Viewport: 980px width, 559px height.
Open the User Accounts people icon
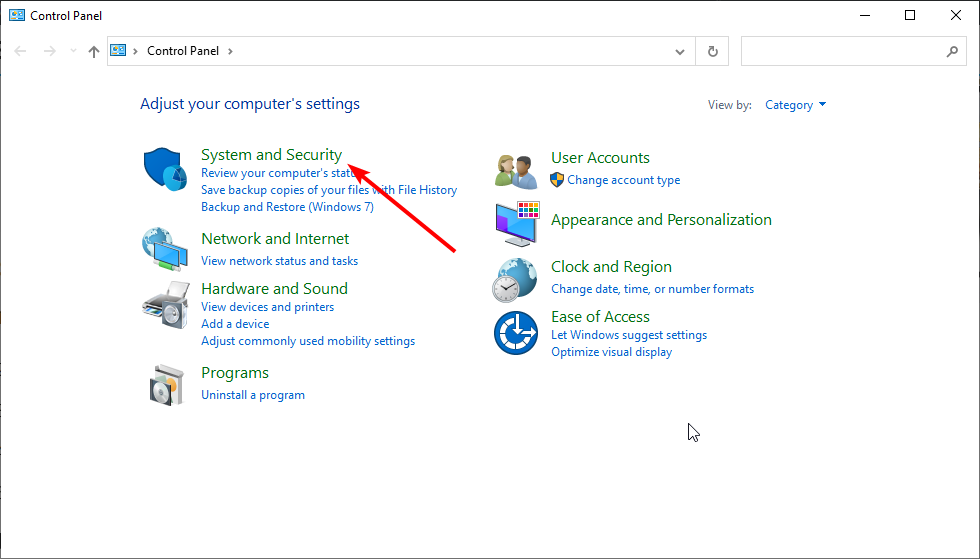(x=516, y=171)
